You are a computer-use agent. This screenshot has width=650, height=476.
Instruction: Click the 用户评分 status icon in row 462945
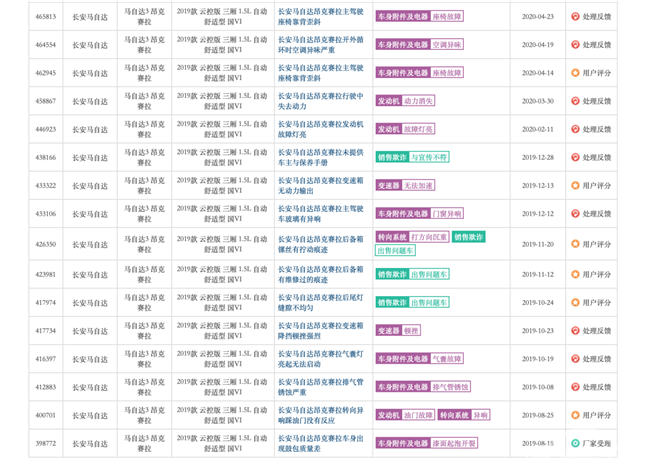click(575, 73)
